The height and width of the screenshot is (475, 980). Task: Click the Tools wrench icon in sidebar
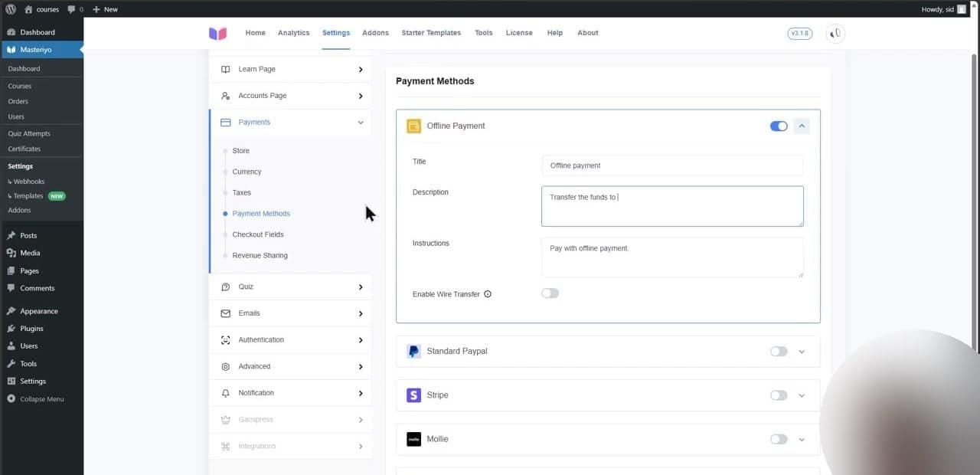click(x=11, y=364)
